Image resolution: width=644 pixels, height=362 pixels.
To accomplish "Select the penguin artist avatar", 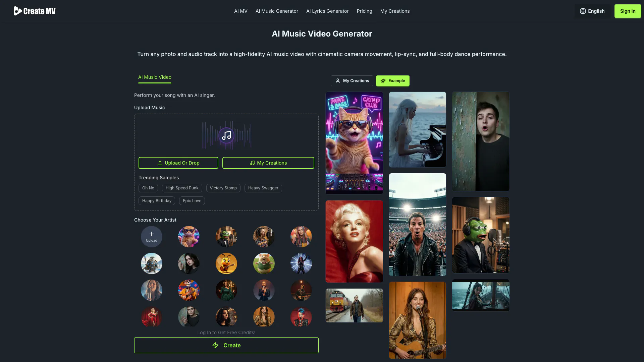I will click(x=152, y=263).
